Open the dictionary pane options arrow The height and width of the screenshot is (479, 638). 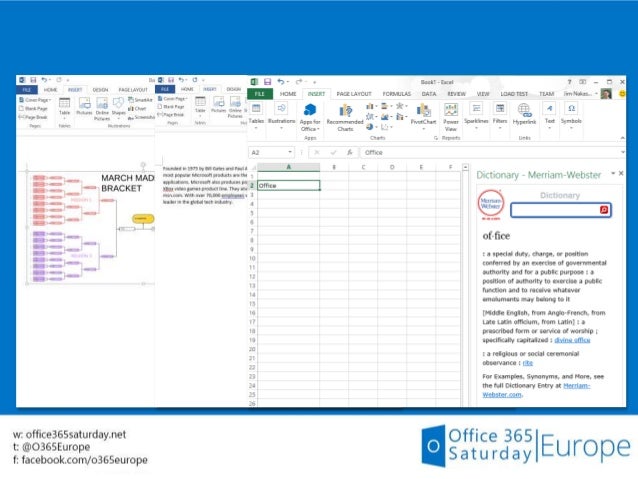(613, 174)
